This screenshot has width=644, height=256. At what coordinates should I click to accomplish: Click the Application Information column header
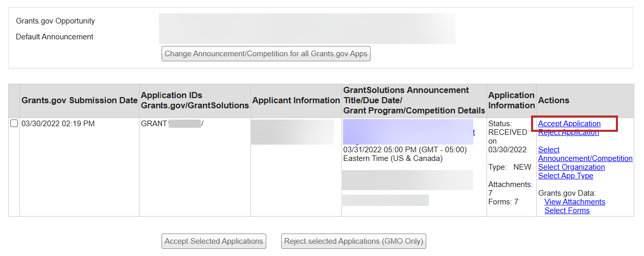pos(511,101)
